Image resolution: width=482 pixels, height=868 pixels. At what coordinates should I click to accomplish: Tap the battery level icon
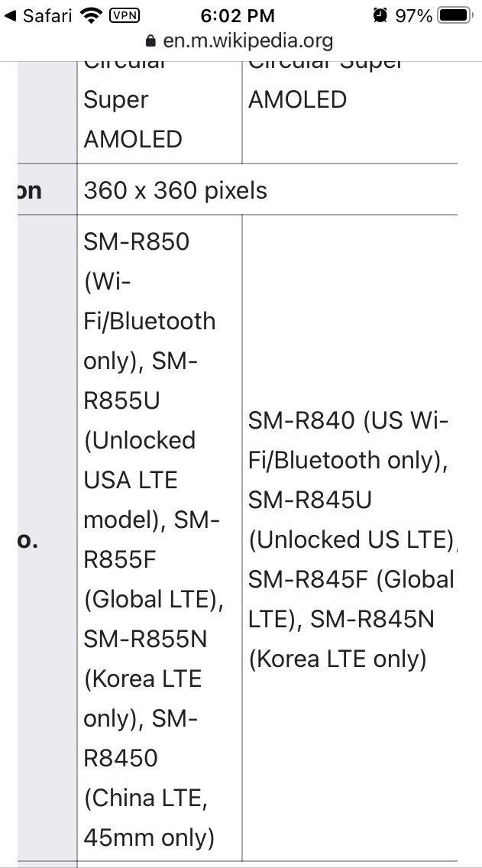click(457, 15)
